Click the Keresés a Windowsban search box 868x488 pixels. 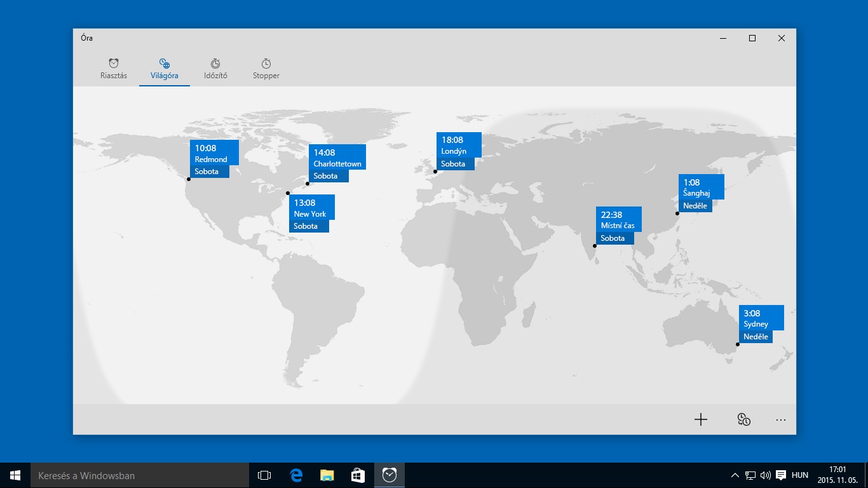(140, 475)
